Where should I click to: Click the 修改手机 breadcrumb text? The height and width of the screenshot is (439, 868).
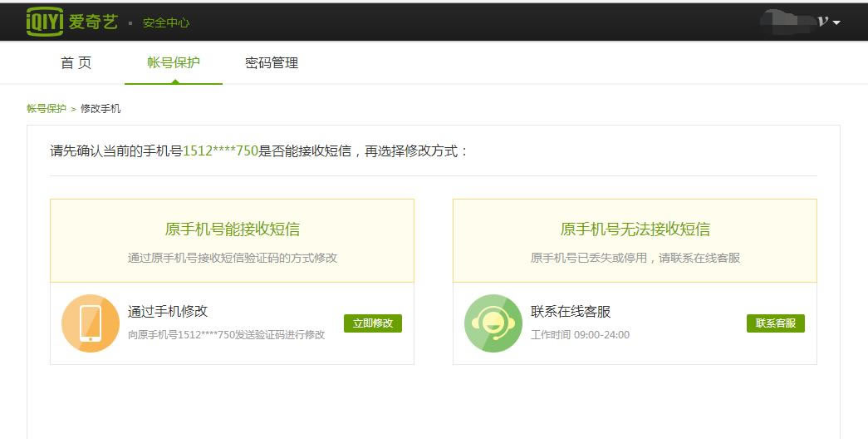(101, 109)
